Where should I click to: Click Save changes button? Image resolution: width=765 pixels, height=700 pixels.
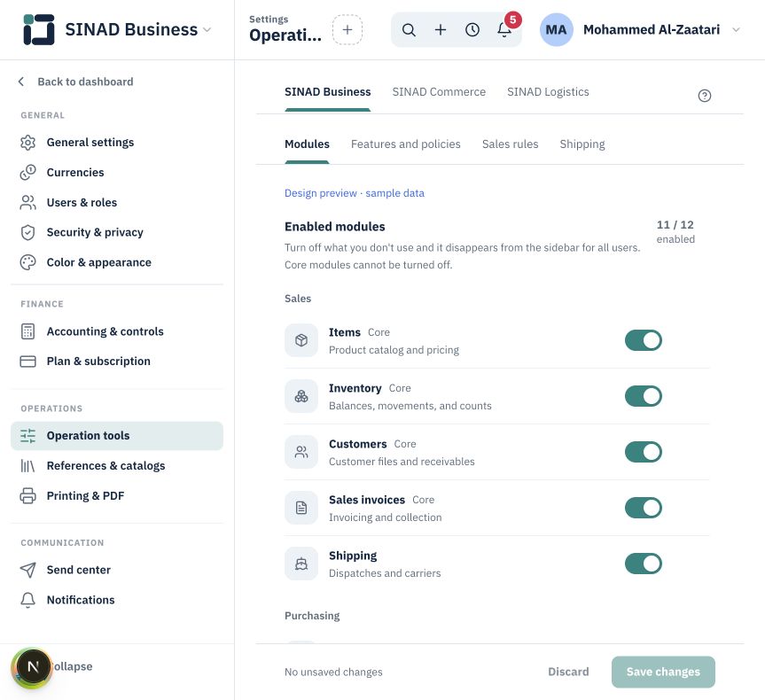tap(663, 672)
